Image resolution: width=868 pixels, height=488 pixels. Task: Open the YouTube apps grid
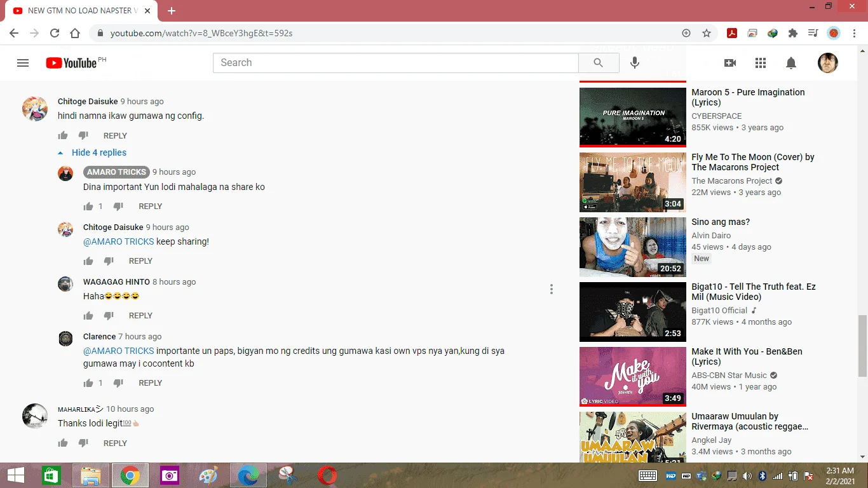coord(761,63)
